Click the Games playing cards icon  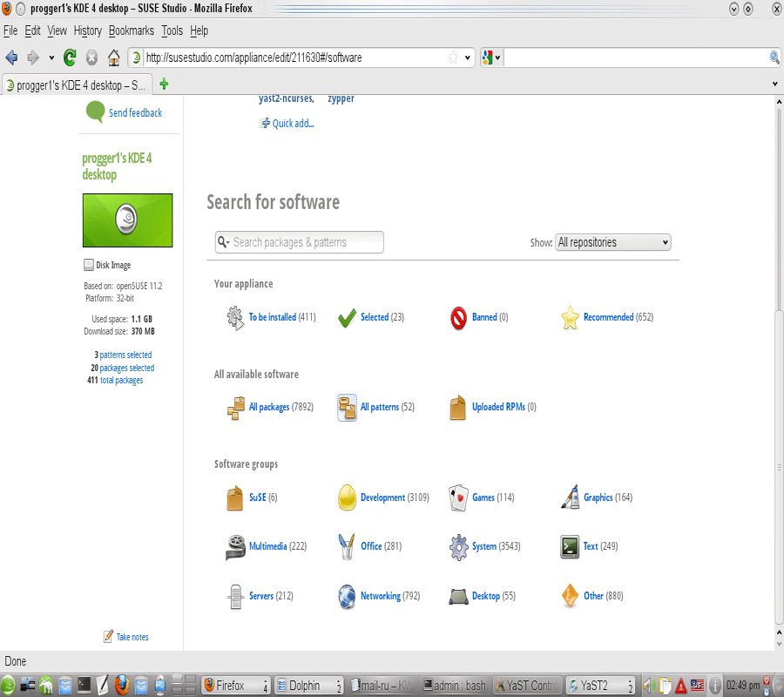click(458, 498)
